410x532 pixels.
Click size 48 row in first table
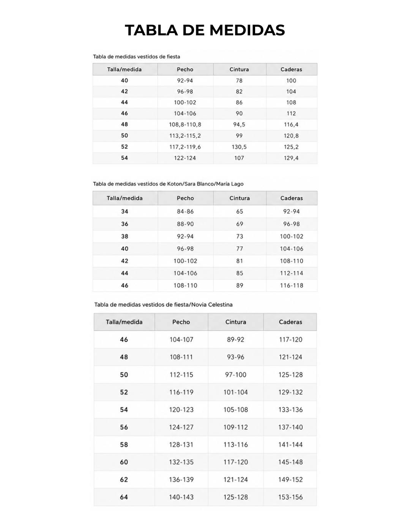click(x=205, y=124)
